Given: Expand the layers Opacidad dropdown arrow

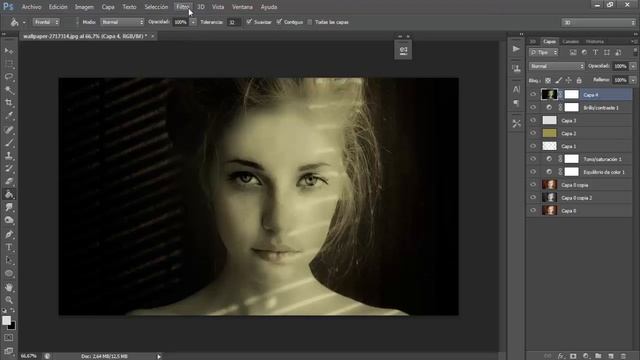Looking at the screenshot, I should 633,66.
